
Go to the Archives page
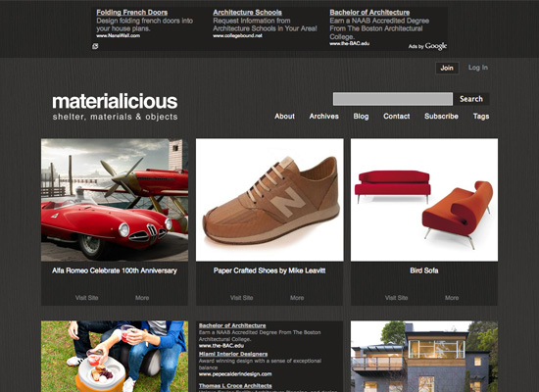tap(323, 117)
